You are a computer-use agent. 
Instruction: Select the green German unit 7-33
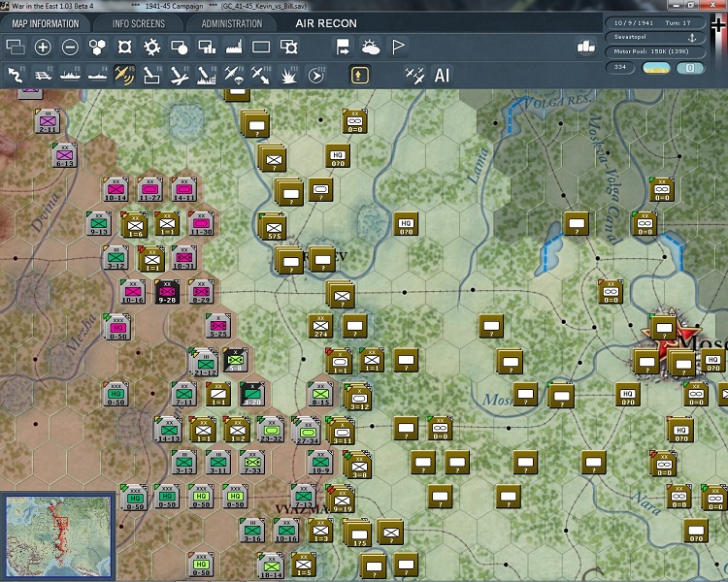[x=252, y=463]
